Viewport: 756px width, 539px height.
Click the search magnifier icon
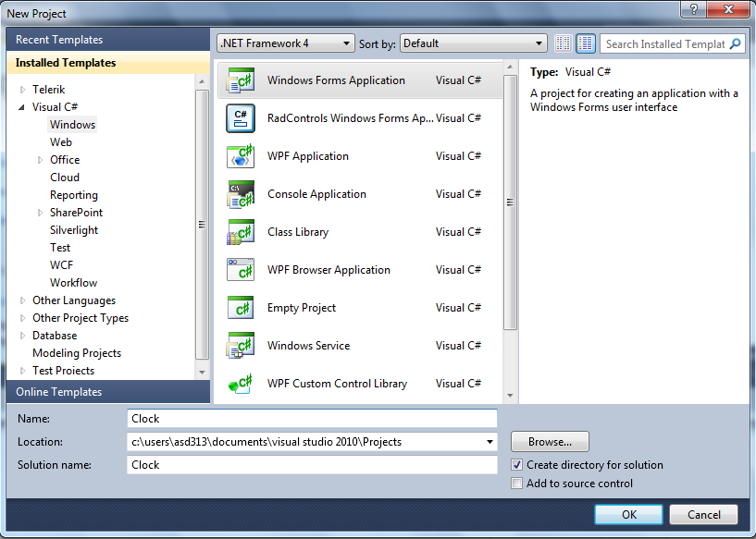tap(735, 43)
